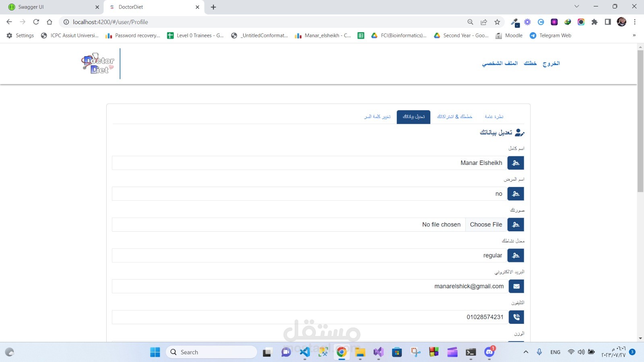Open the Terminal from the taskbar
This screenshot has height=362, width=644.
(471, 352)
